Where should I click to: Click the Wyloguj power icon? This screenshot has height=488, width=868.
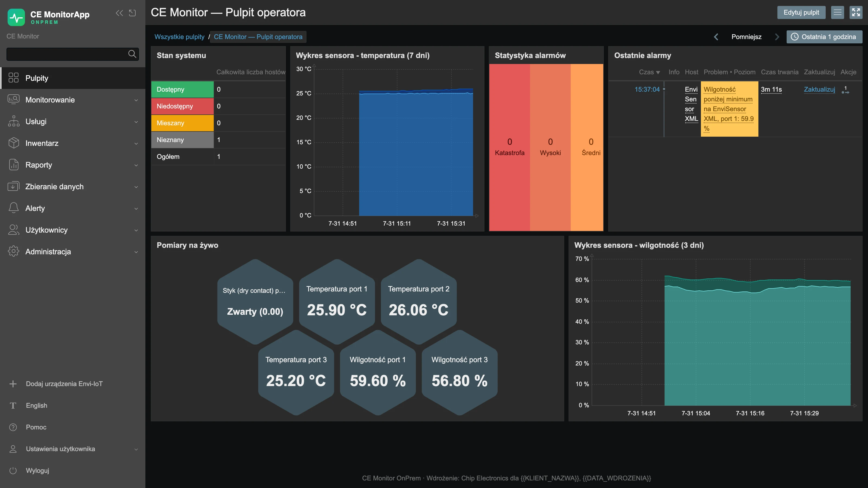point(13,470)
